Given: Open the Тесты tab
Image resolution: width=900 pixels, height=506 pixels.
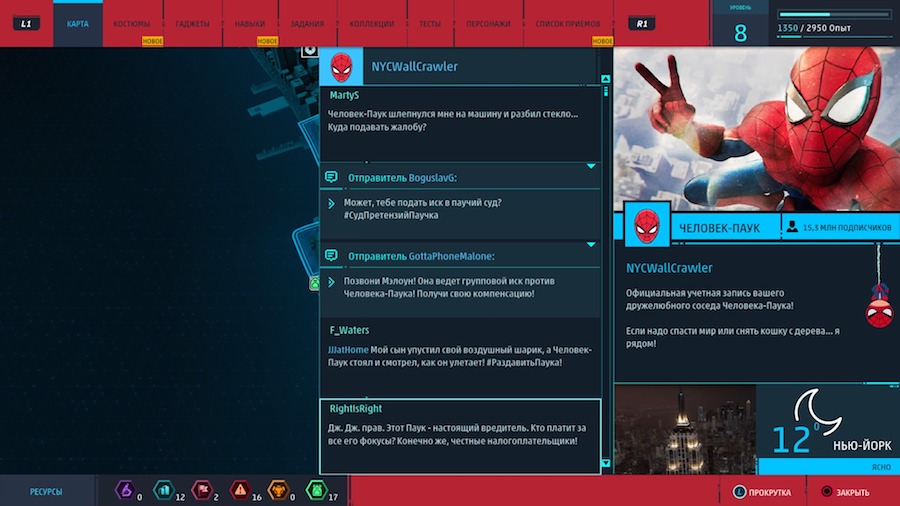Looking at the screenshot, I should point(430,24).
